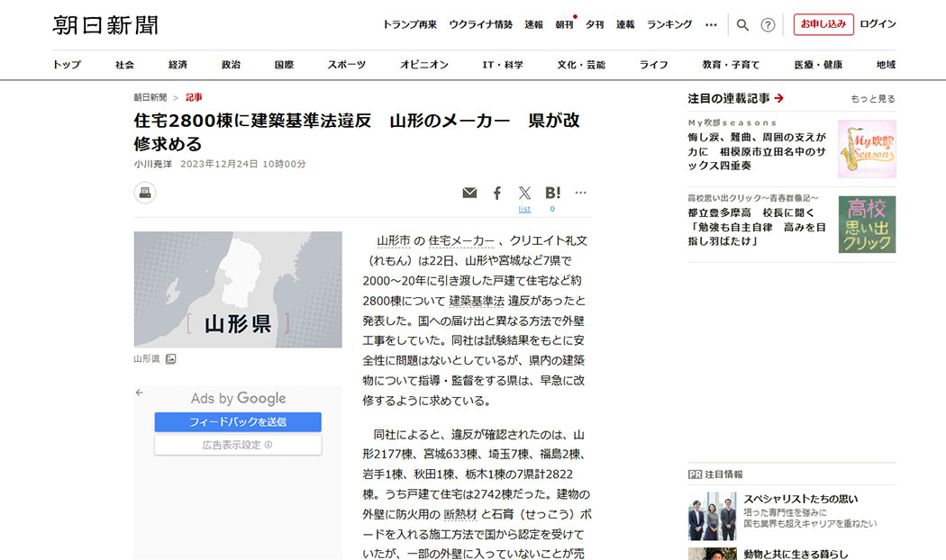946x560 pixels.
Task: Click the Hatena bookmark B! icon
Action: [552, 193]
